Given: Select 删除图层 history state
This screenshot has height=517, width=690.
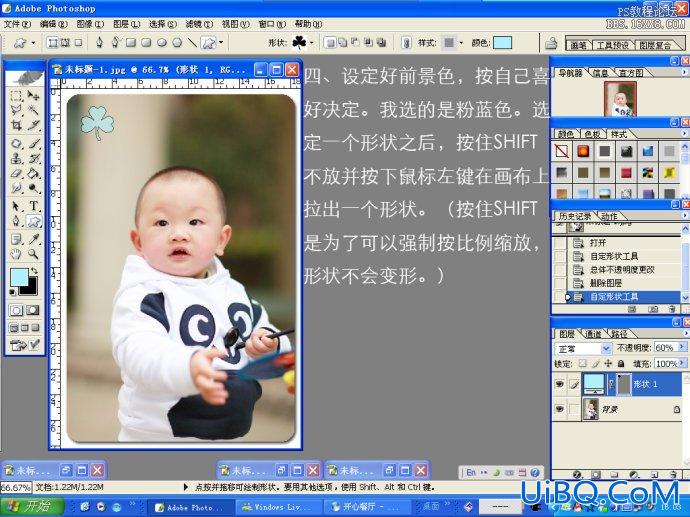Looking at the screenshot, I should pyautogui.click(x=617, y=283).
